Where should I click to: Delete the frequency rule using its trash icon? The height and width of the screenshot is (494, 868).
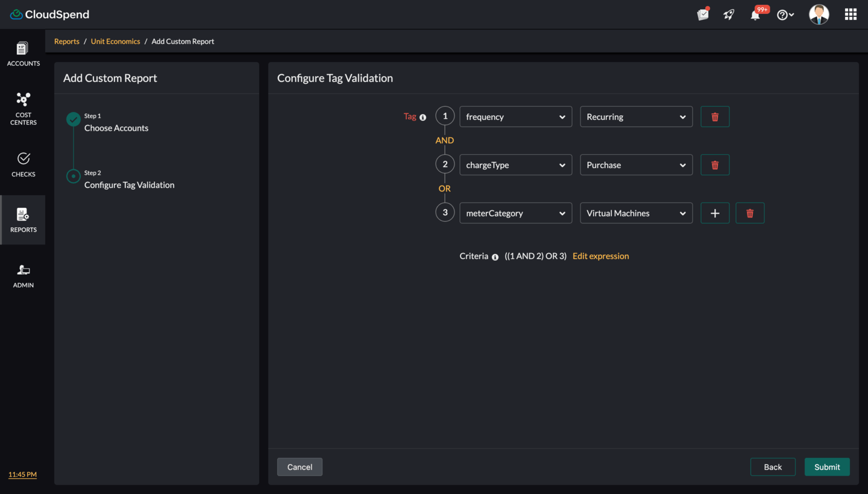(x=714, y=116)
